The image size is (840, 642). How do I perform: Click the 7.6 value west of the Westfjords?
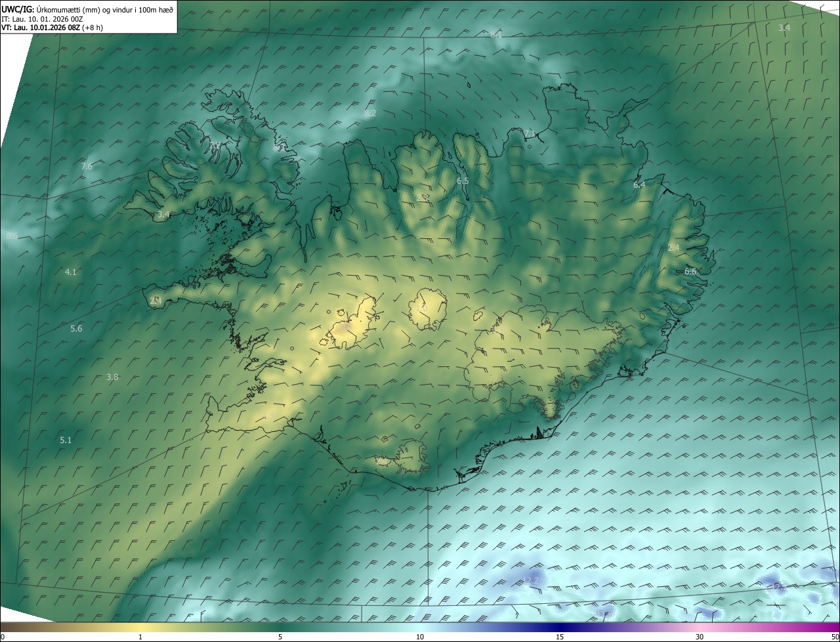coord(86,166)
